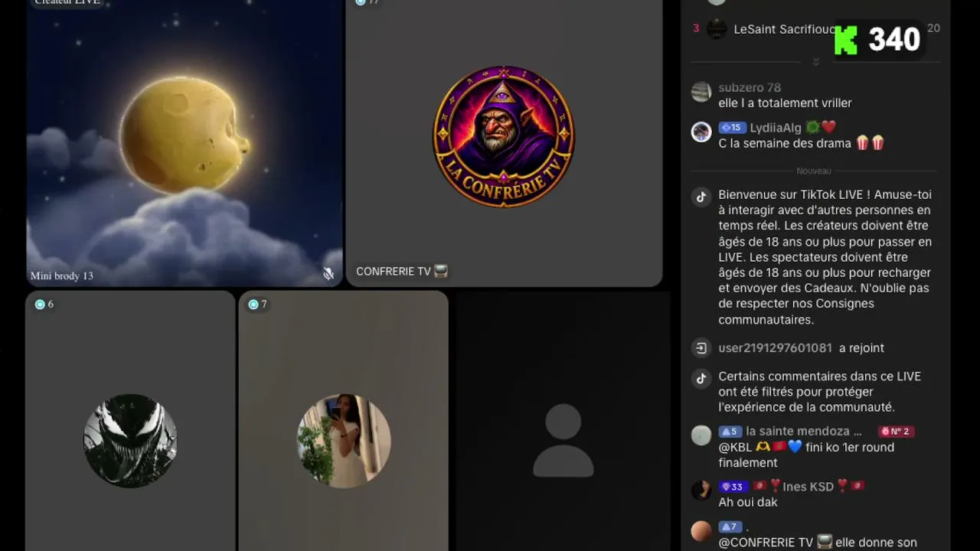Screen dimensions: 980x551
Task: Expand the top viewers ranking chevron
Action: point(816,61)
